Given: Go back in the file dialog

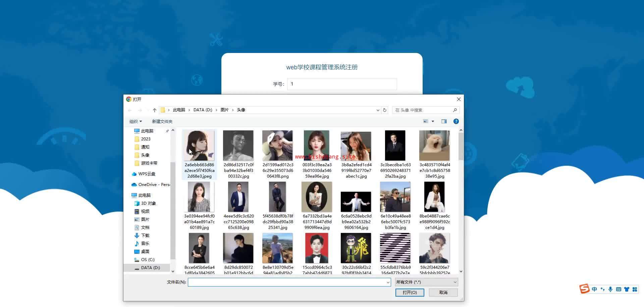Looking at the screenshot, I should coord(130,110).
